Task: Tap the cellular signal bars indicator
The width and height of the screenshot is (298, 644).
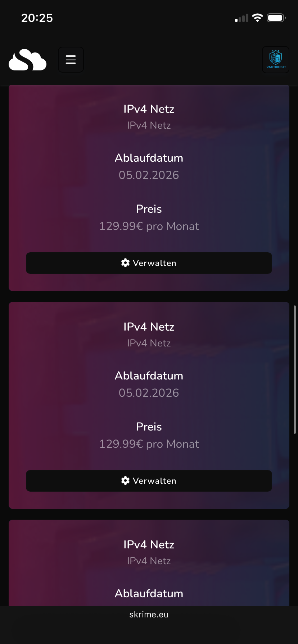Action: (241, 18)
